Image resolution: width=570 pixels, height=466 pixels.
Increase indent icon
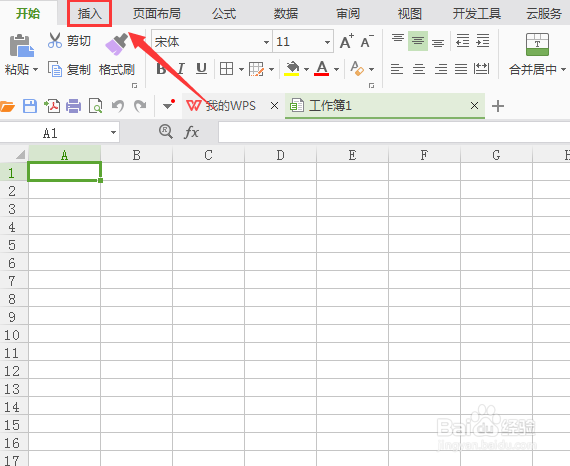(483, 41)
